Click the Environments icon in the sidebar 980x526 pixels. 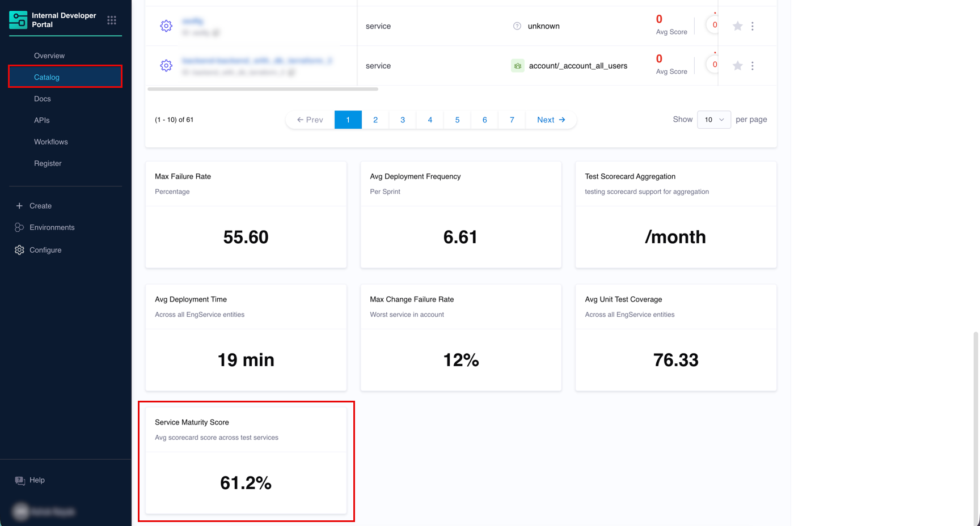pos(19,227)
